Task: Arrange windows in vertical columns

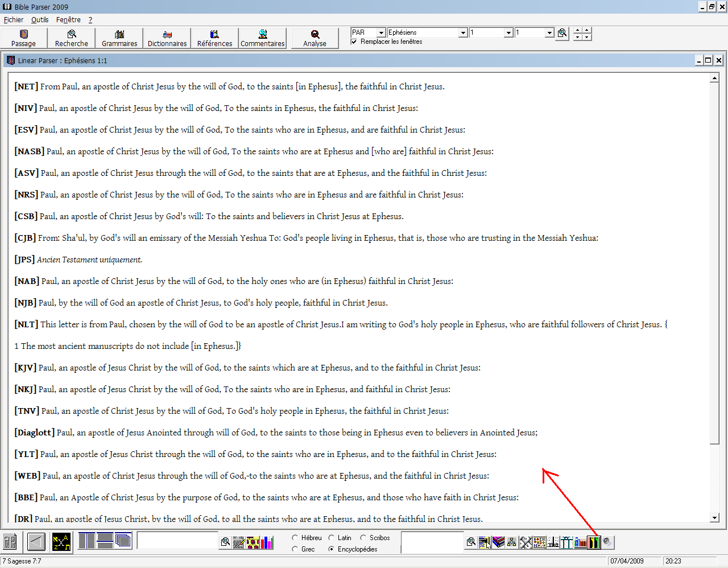Action: (x=86, y=540)
